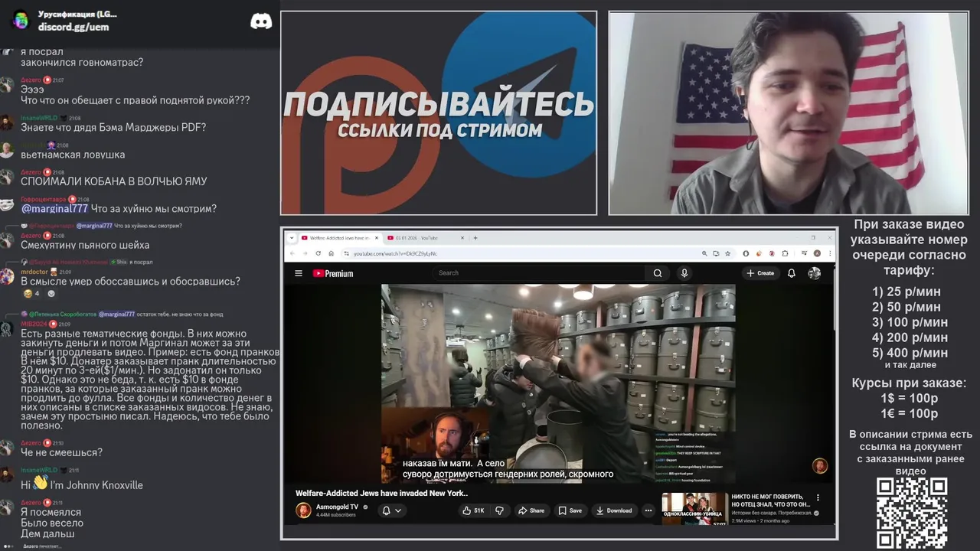Image resolution: width=980 pixels, height=551 pixels.
Task: Open more actions ellipsis beside Download
Action: tap(648, 510)
